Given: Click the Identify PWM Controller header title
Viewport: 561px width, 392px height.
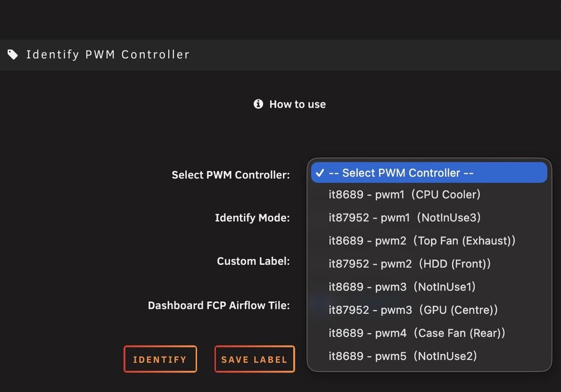Looking at the screenshot, I should tap(108, 55).
